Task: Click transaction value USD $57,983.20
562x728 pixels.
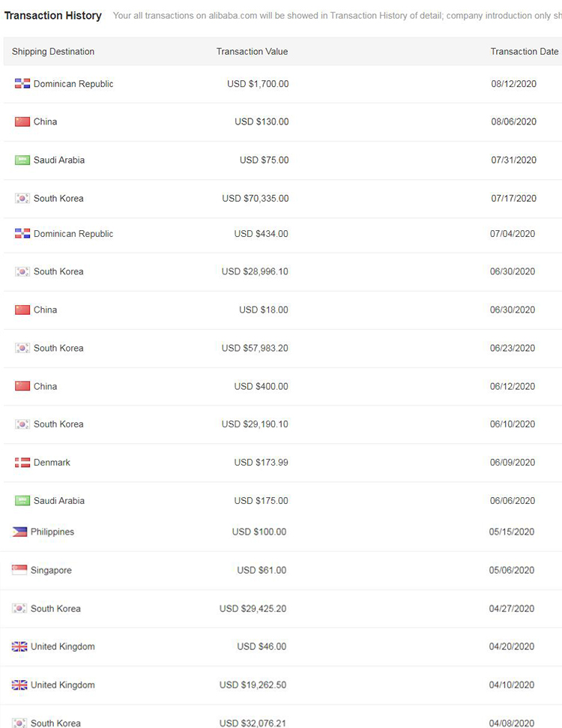Action: tap(255, 348)
